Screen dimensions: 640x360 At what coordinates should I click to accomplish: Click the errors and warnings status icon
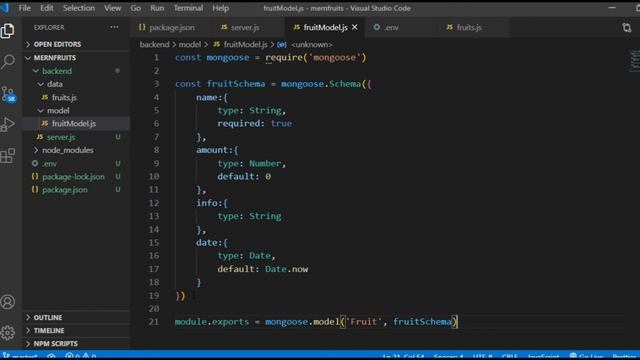80,356
